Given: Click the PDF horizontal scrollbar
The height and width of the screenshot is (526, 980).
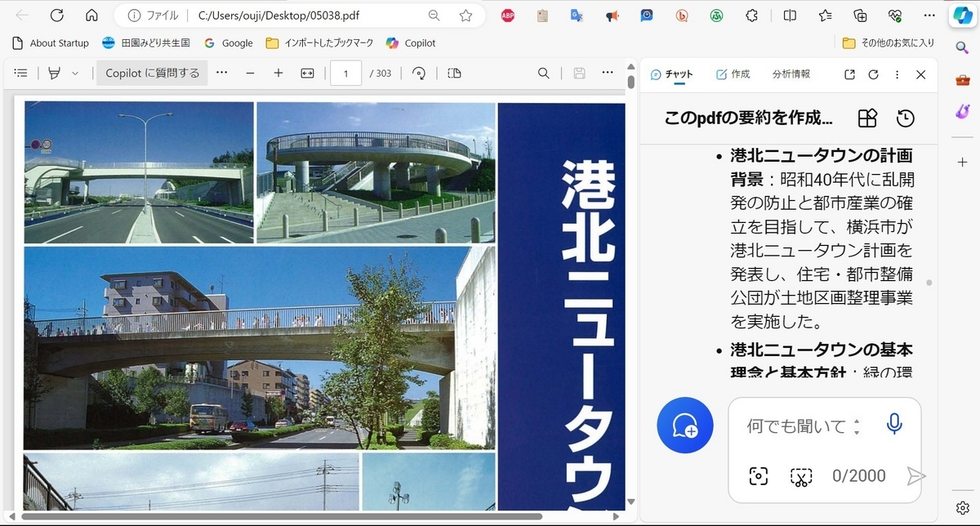Looking at the screenshot, I should pyautogui.click(x=281, y=516).
